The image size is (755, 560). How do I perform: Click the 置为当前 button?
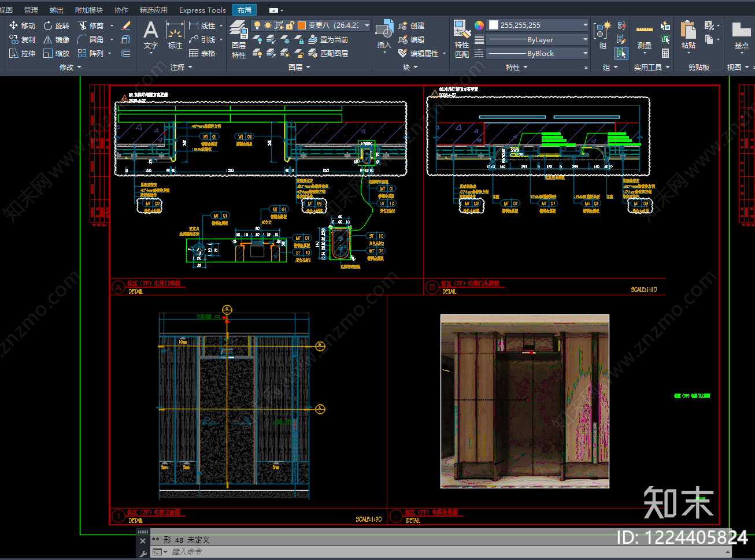point(328,39)
